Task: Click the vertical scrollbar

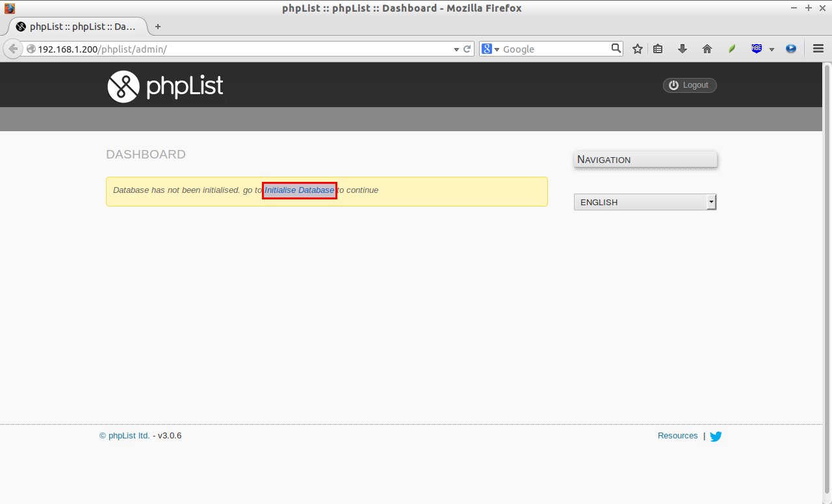Action: tap(827, 279)
